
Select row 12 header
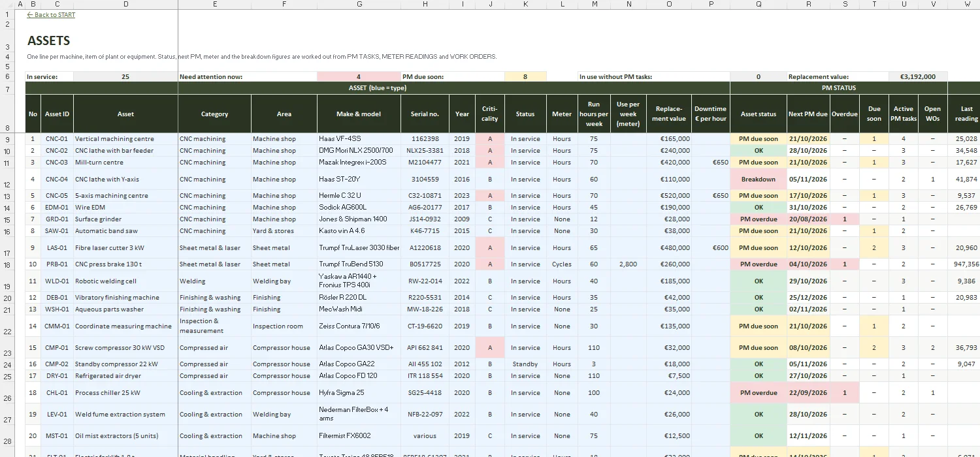(7, 180)
